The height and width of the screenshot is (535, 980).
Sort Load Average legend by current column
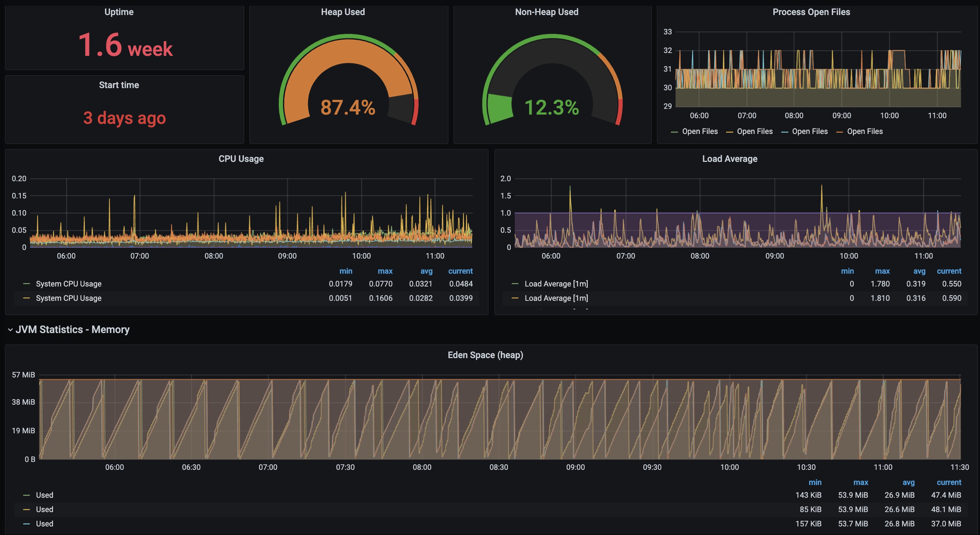coord(948,271)
